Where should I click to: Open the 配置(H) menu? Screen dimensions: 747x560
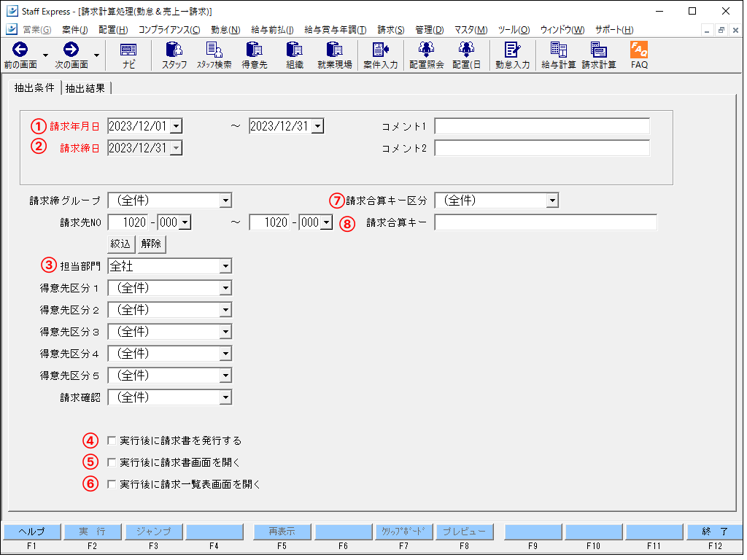(x=113, y=29)
